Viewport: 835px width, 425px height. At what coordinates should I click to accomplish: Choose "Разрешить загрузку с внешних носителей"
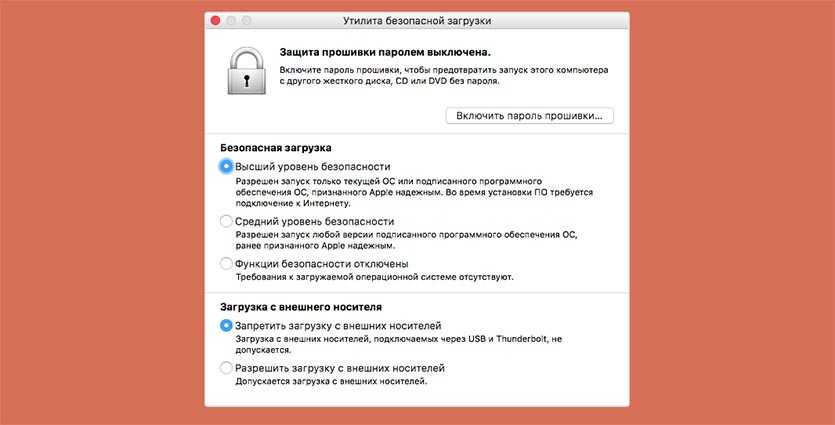click(226, 368)
